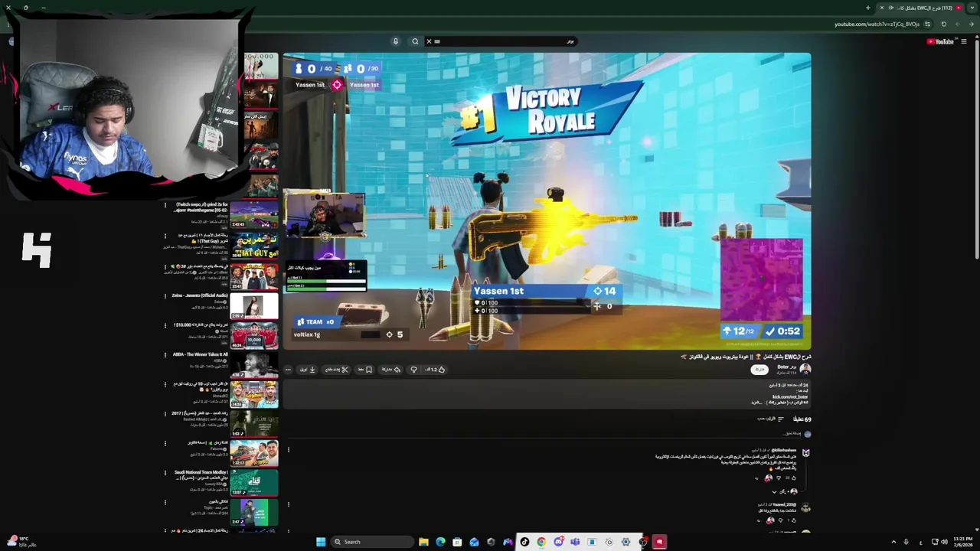980x551 pixels.
Task: Open the $10,000 suggested video thumbnail
Action: click(x=254, y=336)
